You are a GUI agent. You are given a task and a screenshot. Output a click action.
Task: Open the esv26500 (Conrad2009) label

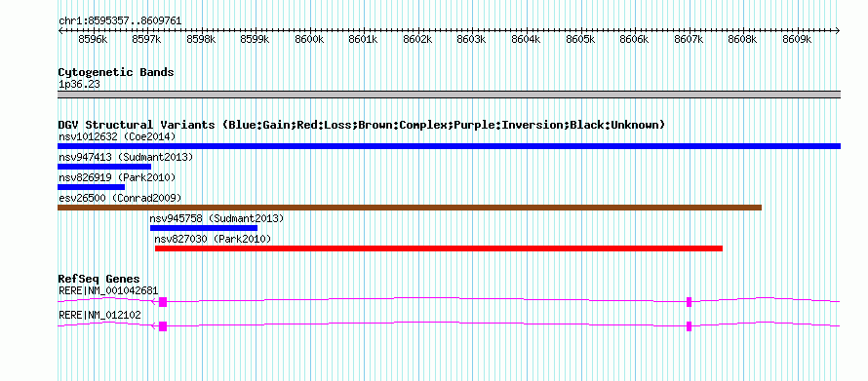tap(120, 198)
